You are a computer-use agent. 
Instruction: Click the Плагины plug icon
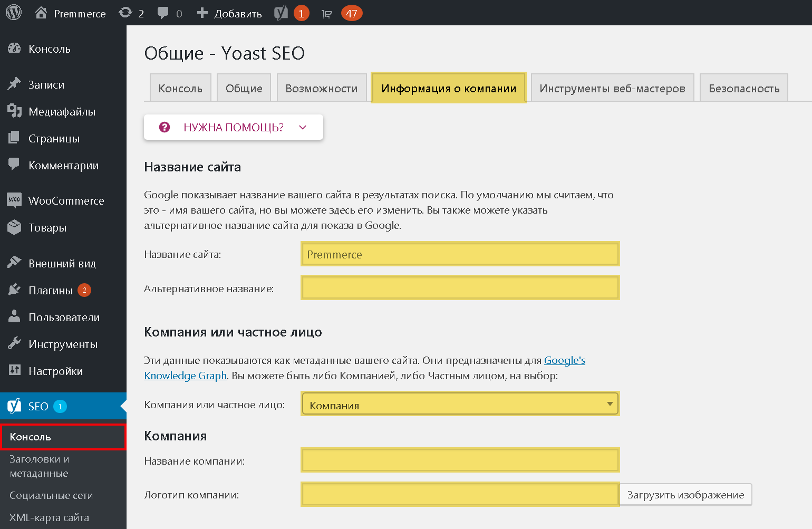(14, 289)
